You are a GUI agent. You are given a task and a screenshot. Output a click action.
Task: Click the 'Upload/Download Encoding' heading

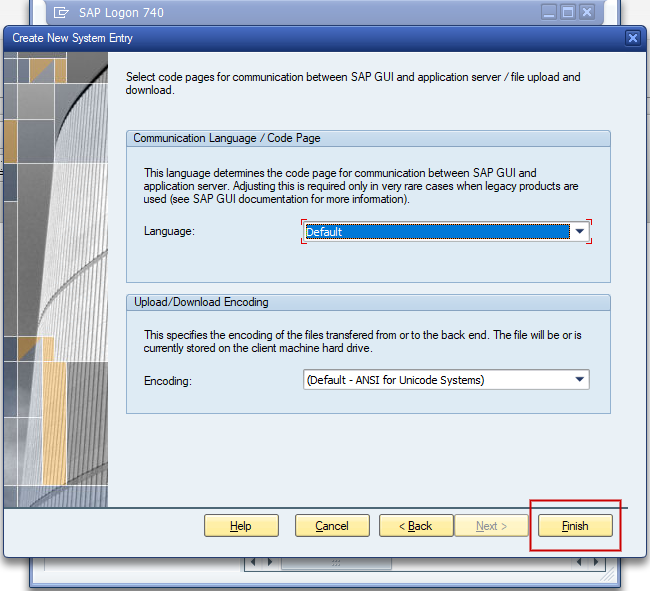pos(201,302)
